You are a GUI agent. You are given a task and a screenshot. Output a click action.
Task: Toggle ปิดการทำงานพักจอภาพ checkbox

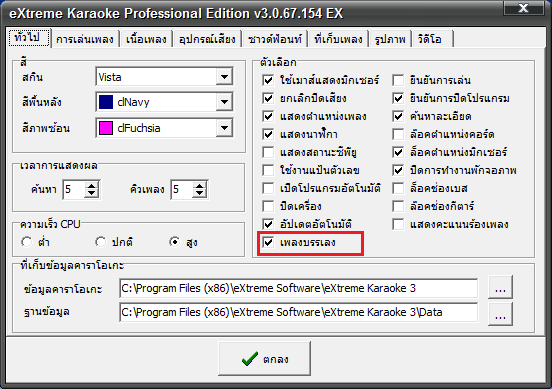point(398,170)
